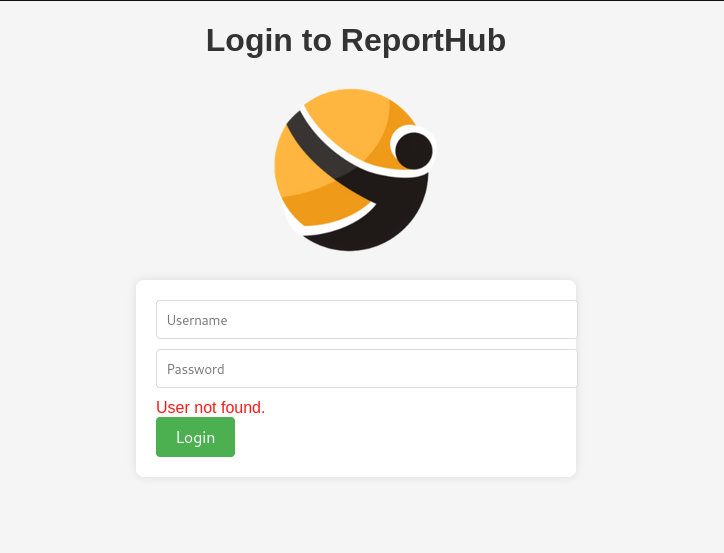Click the "Password" placeholder text
The image size is (724, 553).
pos(196,369)
